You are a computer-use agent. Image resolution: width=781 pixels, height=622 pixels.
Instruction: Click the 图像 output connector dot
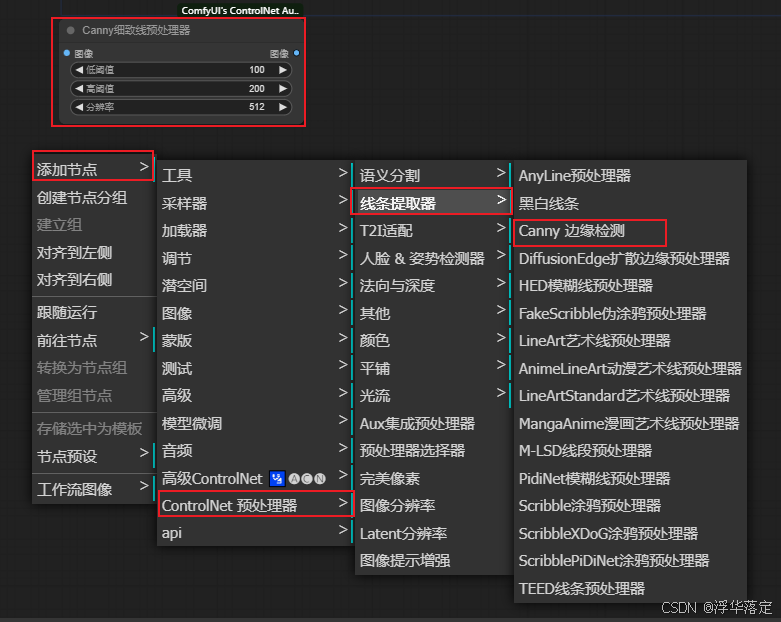[x=296, y=53]
